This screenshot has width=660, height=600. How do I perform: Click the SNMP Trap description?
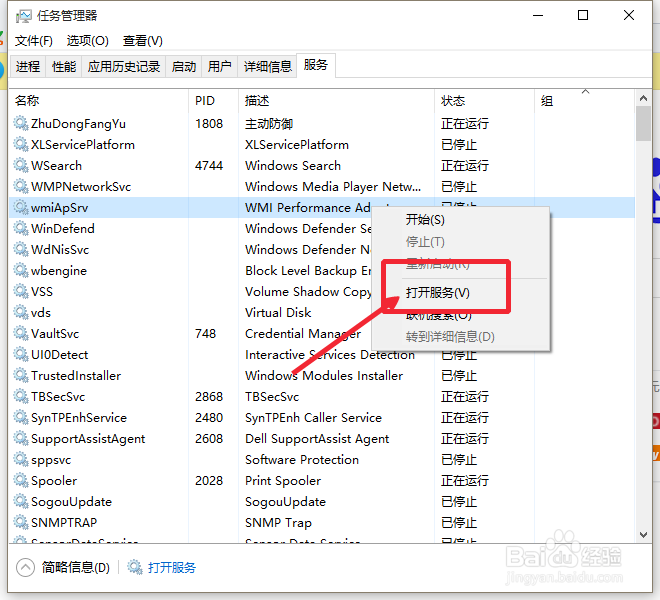278,523
